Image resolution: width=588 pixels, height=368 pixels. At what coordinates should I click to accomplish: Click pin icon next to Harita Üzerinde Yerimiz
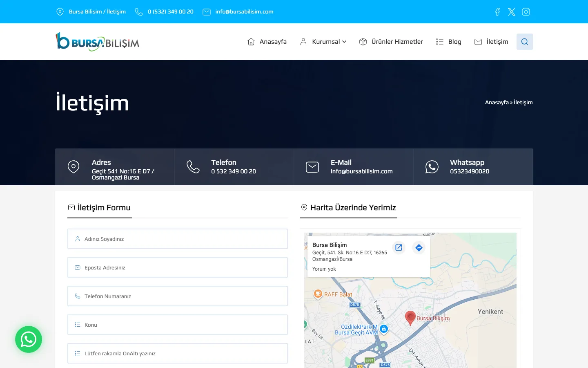click(304, 208)
